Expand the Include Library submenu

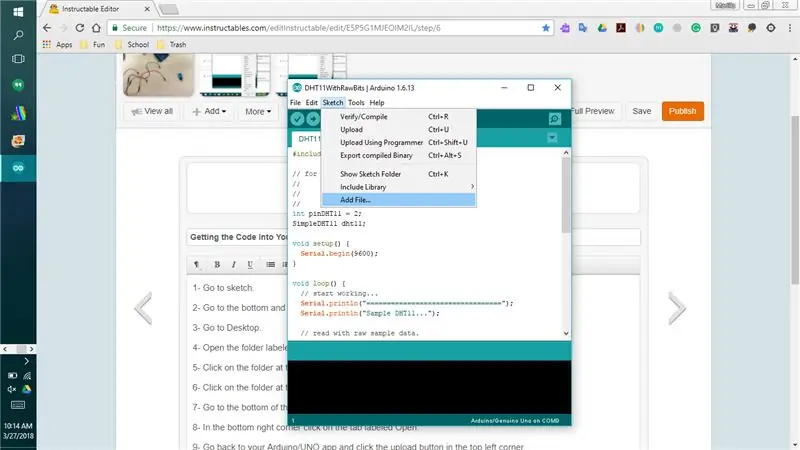tap(399, 187)
